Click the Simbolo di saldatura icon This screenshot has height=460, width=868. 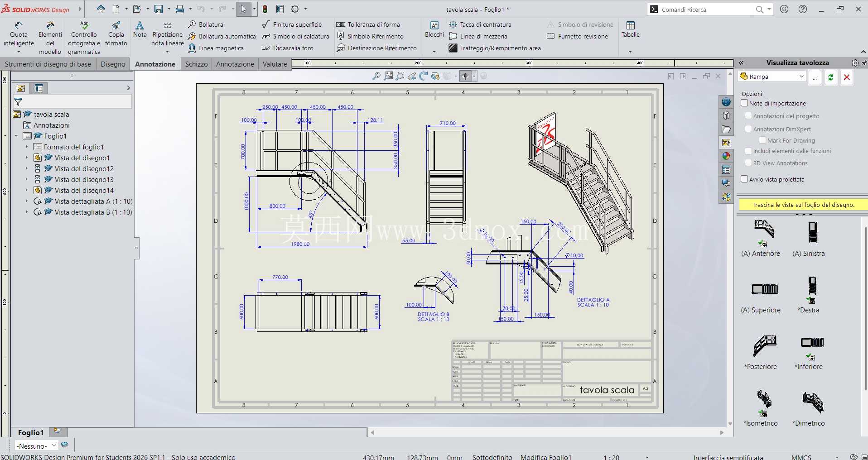(x=266, y=36)
